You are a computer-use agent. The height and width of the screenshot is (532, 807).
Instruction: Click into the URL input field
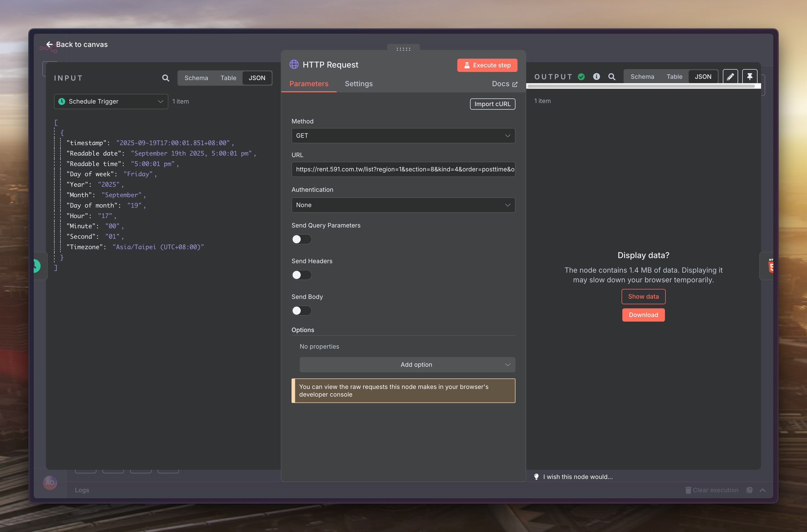click(403, 169)
